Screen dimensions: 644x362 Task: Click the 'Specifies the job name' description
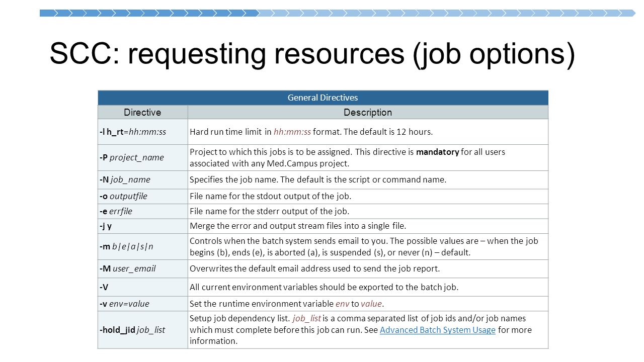tap(368, 179)
